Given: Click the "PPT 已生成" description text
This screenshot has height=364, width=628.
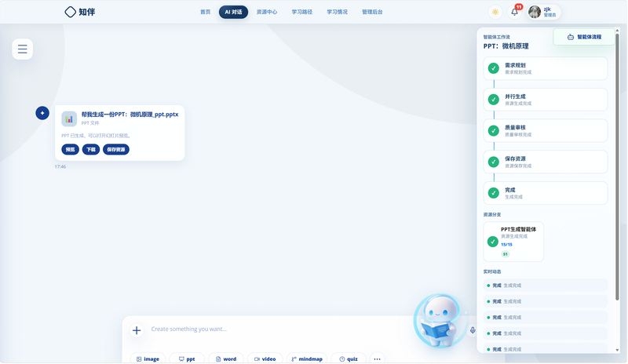Looking at the screenshot, I should (96, 136).
